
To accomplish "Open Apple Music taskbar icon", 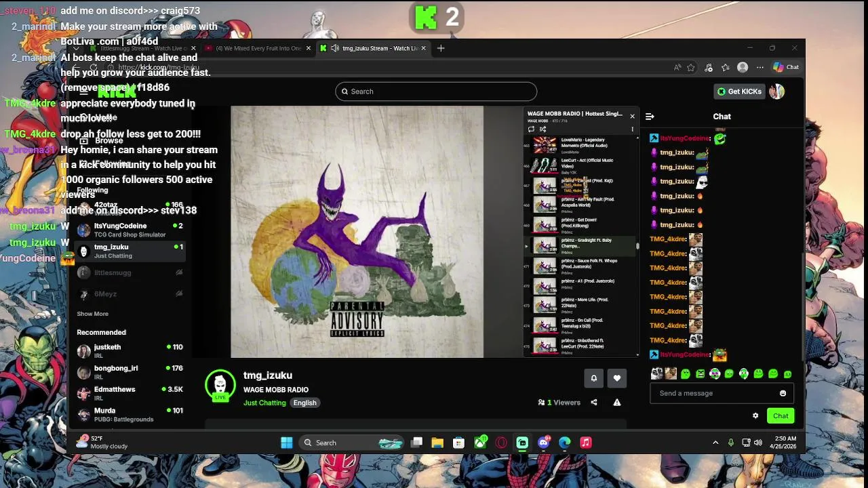I will 586,443.
